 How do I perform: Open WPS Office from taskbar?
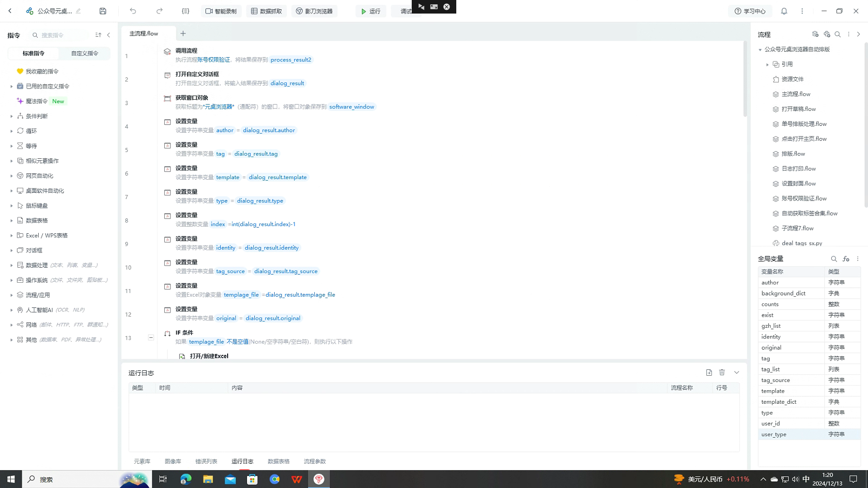(297, 479)
